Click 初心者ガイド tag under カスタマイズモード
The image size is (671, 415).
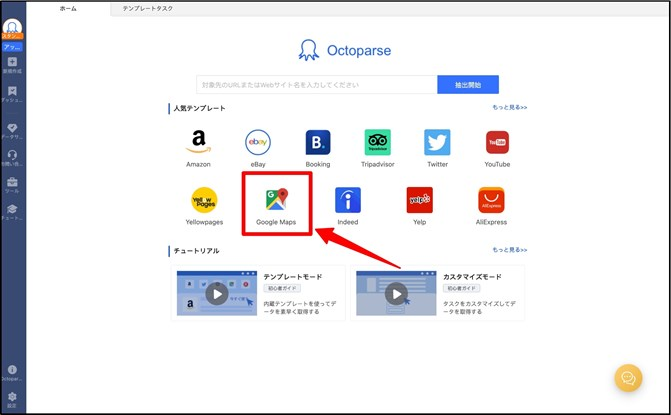(461, 288)
